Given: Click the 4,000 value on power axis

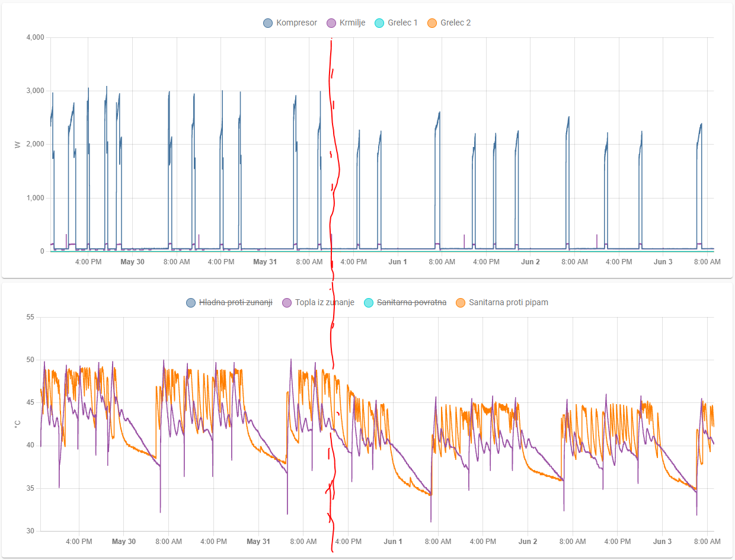Looking at the screenshot, I should (x=36, y=37).
